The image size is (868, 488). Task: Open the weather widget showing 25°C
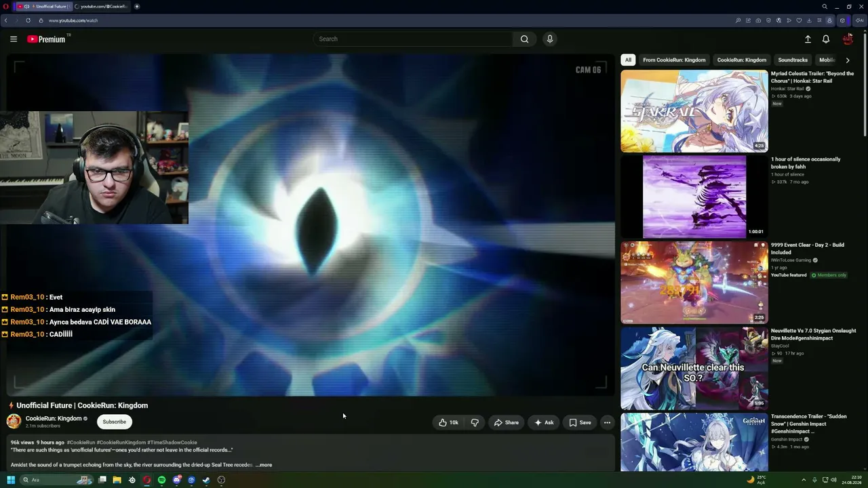pos(756,480)
